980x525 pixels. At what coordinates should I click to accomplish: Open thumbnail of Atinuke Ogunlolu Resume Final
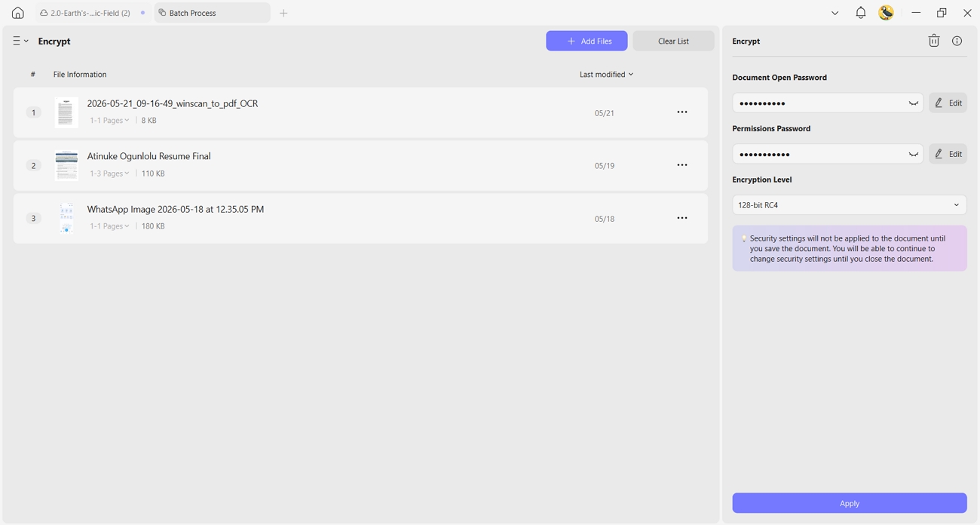(x=66, y=165)
